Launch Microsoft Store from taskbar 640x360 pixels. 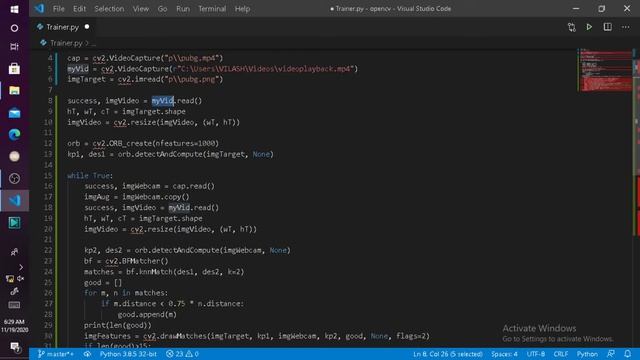(x=14, y=68)
